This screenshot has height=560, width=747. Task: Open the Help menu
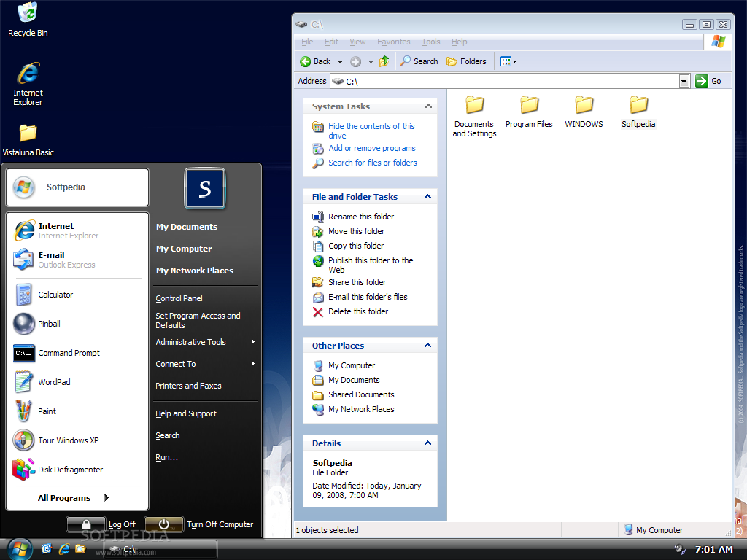pos(460,42)
